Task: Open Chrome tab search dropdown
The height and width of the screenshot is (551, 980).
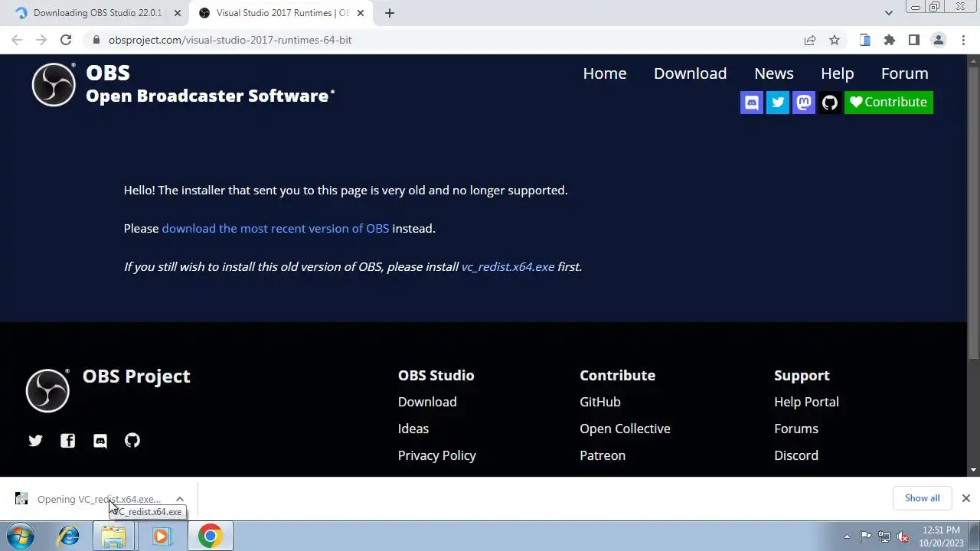Action: tap(889, 13)
